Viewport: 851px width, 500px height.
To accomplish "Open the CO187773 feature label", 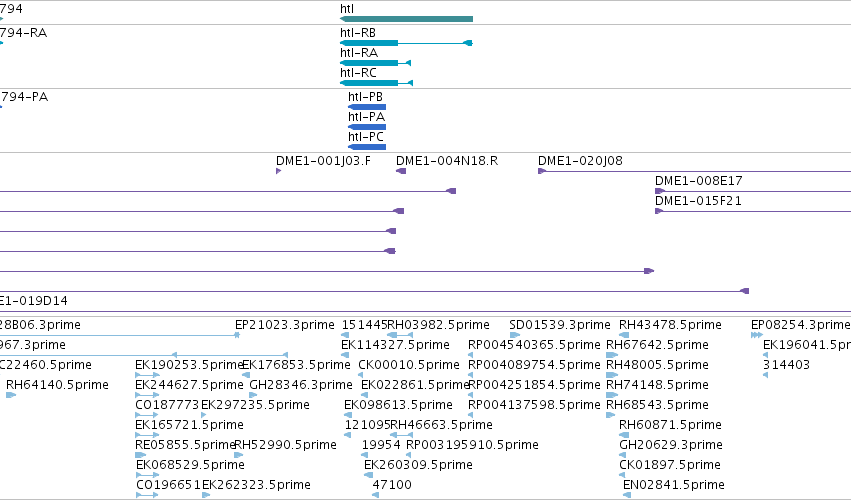I will [167, 405].
